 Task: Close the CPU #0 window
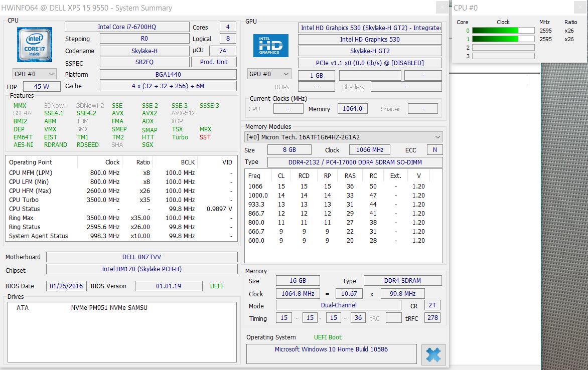580,8
